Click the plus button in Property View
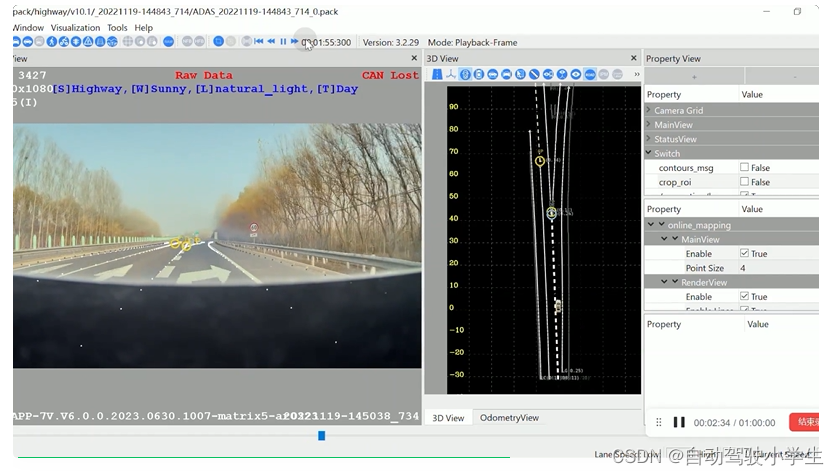The image size is (839, 475). [x=694, y=77]
